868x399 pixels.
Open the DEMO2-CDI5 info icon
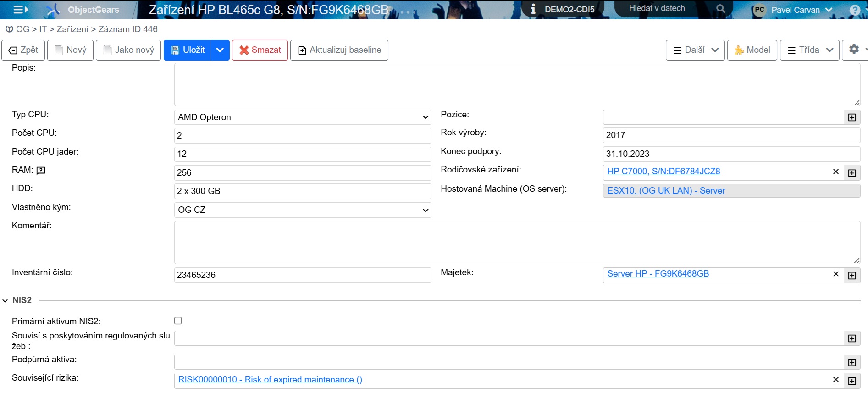coord(533,9)
